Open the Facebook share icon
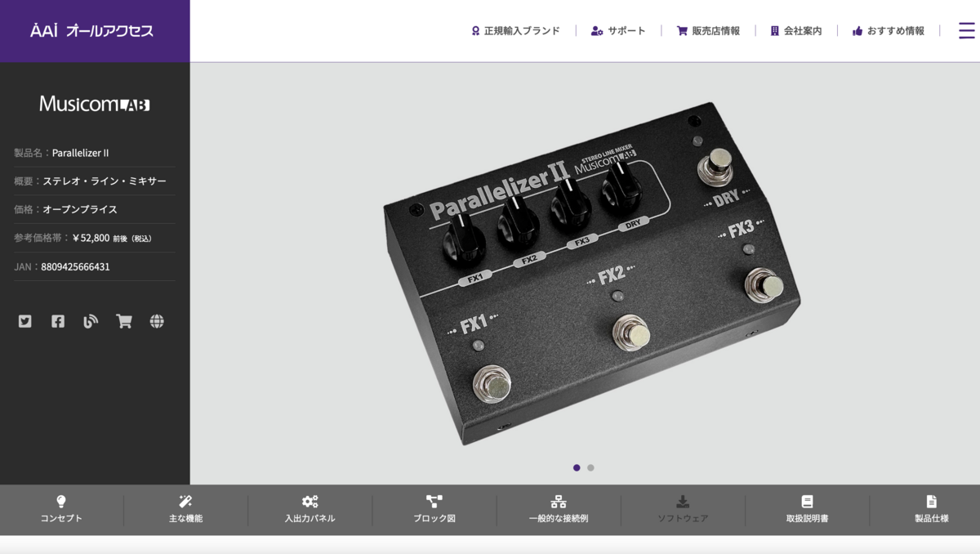 tap(57, 321)
